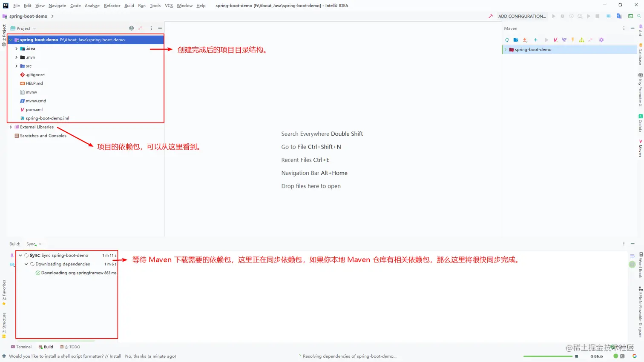This screenshot has width=644, height=362.
Task: Toggle Skip Tests mode lightning icon
Action: (573, 40)
